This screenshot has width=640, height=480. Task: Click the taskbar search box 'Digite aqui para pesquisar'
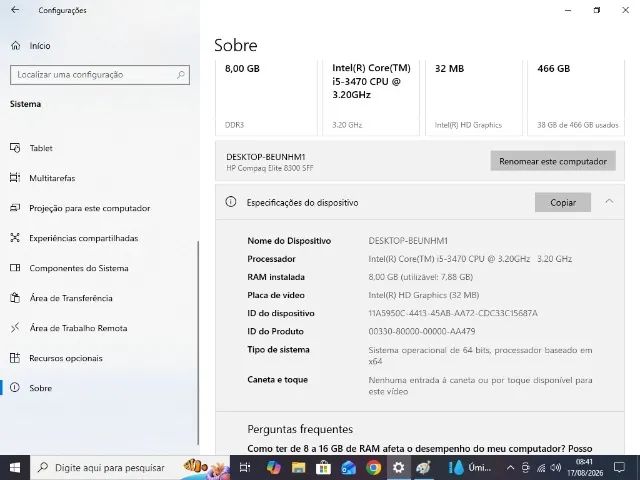point(130,468)
